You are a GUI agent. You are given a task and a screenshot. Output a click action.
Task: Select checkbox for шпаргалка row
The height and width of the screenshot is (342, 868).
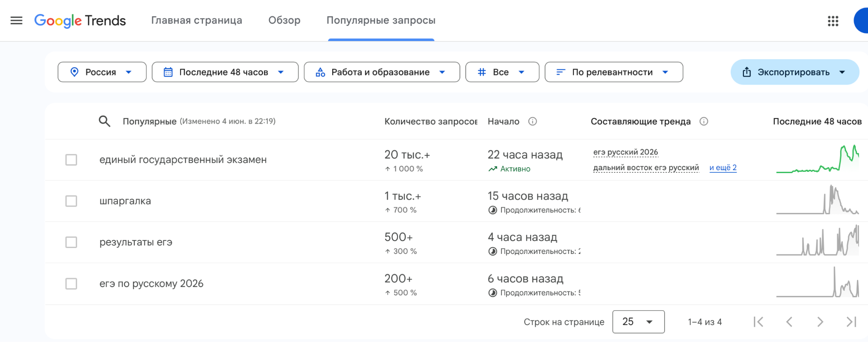[71, 201]
